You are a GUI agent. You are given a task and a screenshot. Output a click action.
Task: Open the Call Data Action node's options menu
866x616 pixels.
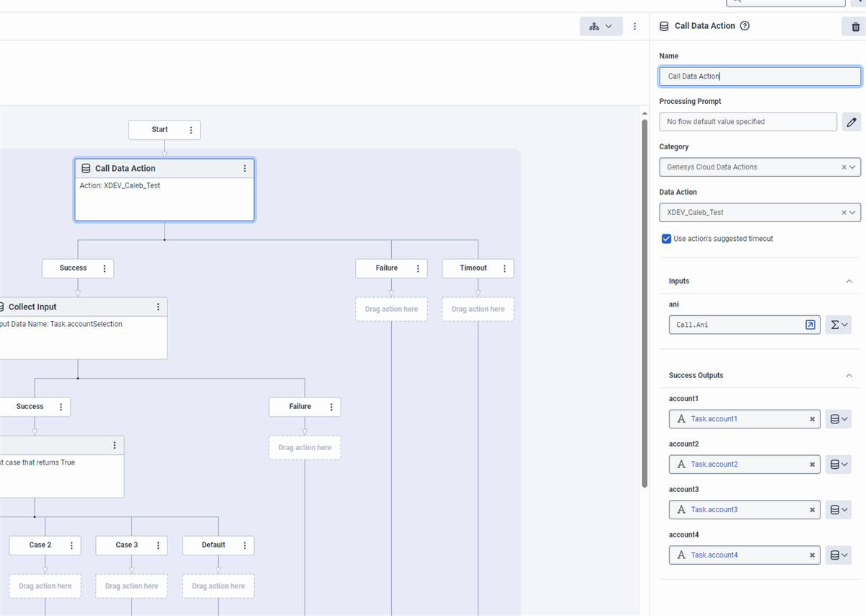(245, 169)
